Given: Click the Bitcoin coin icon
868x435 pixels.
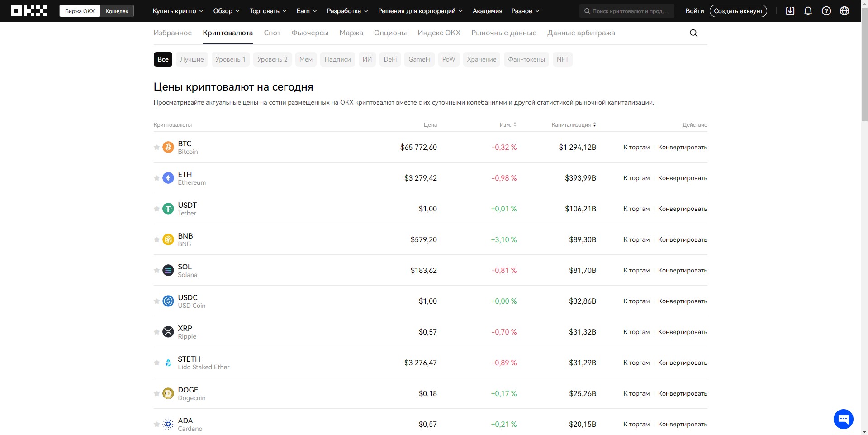Looking at the screenshot, I should tap(168, 147).
